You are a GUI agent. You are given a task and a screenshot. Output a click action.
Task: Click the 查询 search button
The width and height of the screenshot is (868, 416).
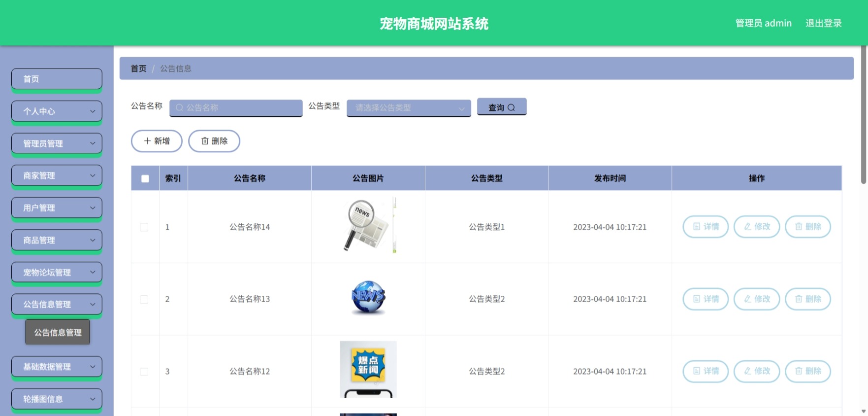tap(502, 107)
